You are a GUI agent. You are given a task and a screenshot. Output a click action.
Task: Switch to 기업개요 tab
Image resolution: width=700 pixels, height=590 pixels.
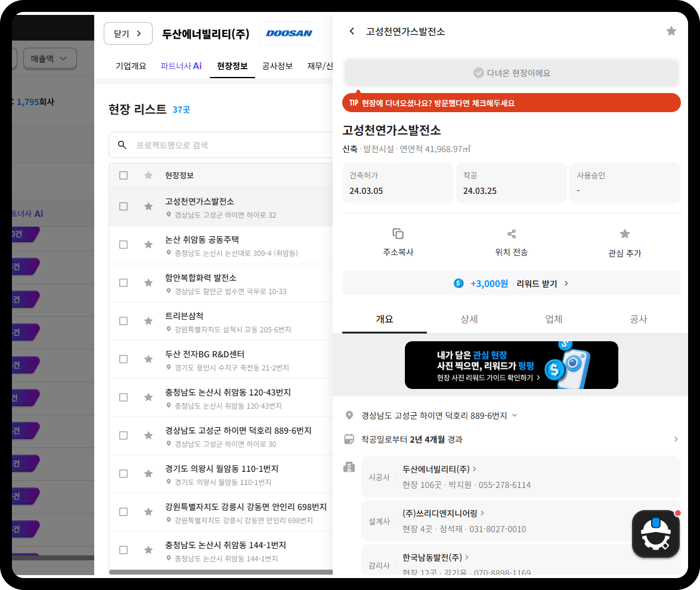click(131, 66)
